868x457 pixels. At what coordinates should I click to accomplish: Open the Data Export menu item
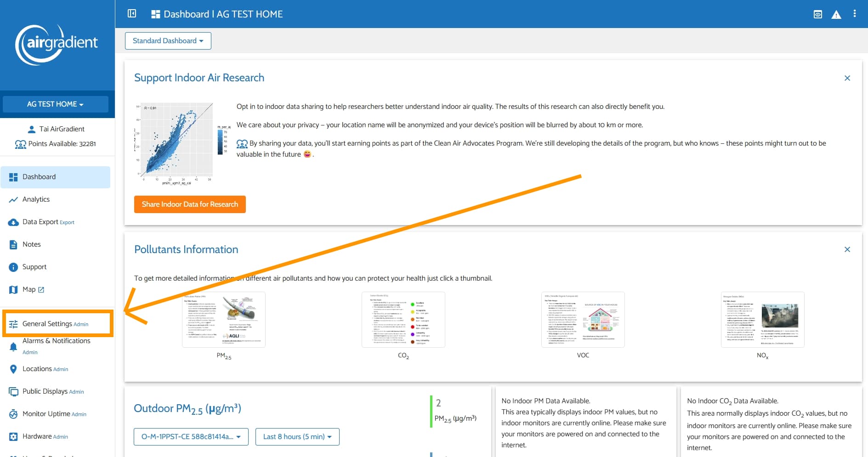55,222
